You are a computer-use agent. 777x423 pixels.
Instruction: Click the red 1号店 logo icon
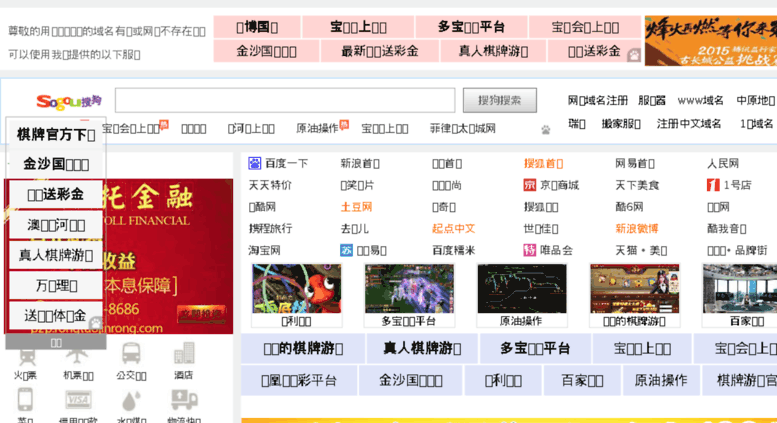pyautogui.click(x=713, y=185)
